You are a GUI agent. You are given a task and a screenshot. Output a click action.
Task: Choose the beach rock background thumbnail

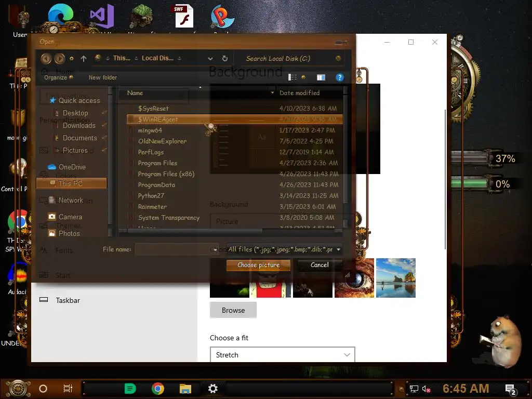coord(395,278)
